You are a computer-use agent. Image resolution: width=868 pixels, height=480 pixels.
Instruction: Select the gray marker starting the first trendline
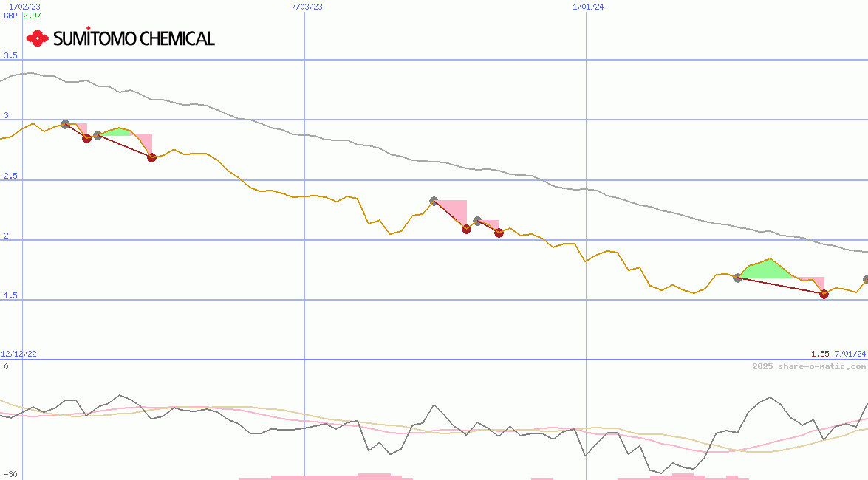(65, 123)
